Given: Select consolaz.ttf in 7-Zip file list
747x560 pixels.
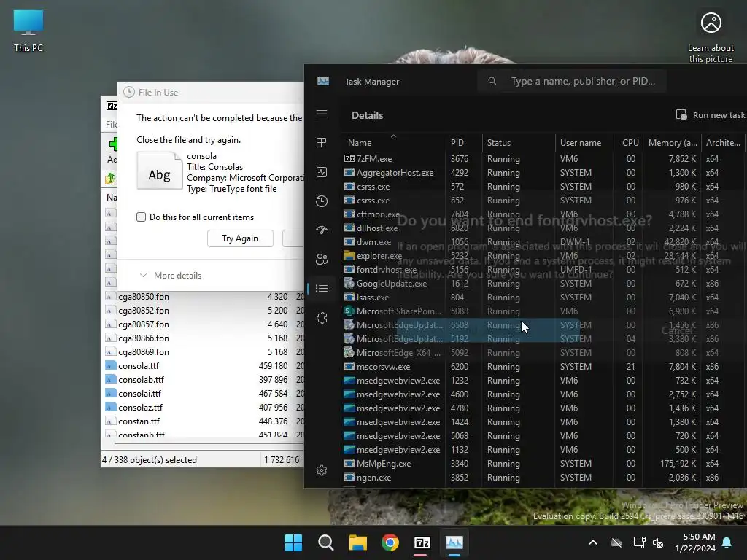Looking at the screenshot, I should click(x=204, y=407).
